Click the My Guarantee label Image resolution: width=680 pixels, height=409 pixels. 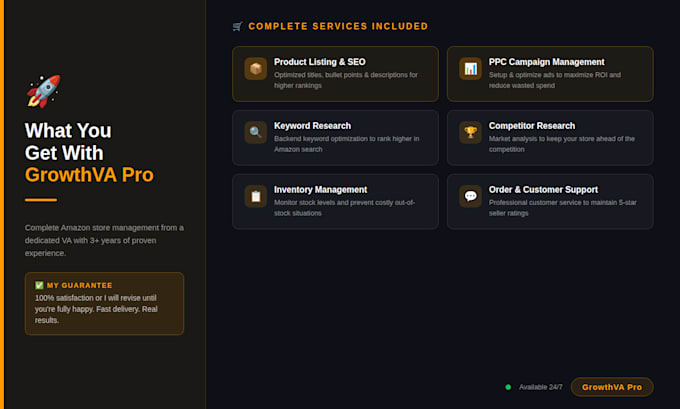pos(79,285)
